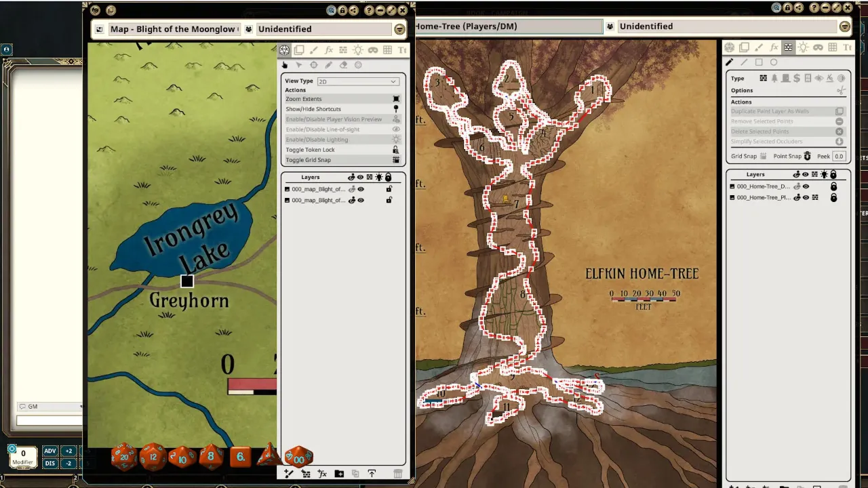Image resolution: width=868 pixels, height=488 pixels.
Task: Click the +2 modifier button
Action: tap(68, 451)
